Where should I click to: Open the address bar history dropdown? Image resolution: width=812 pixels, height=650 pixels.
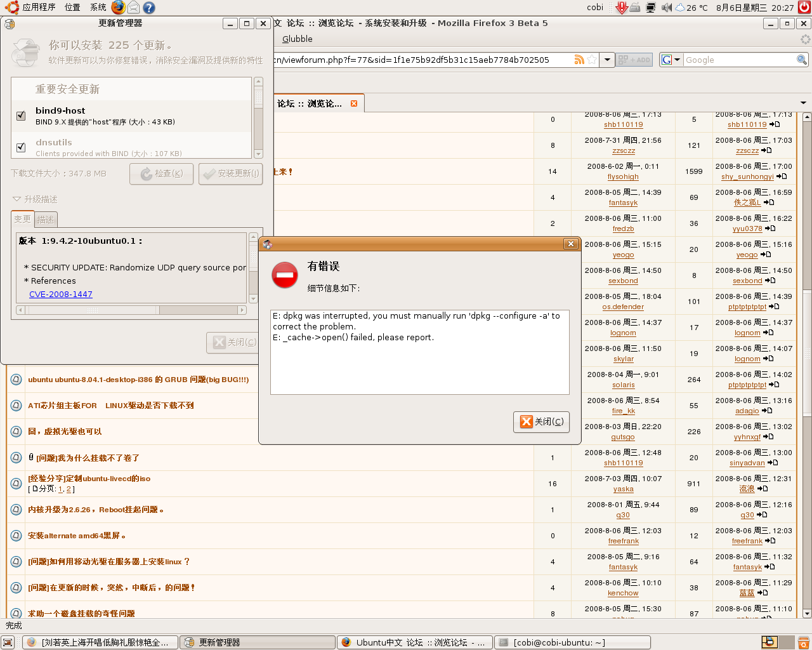[x=607, y=60]
